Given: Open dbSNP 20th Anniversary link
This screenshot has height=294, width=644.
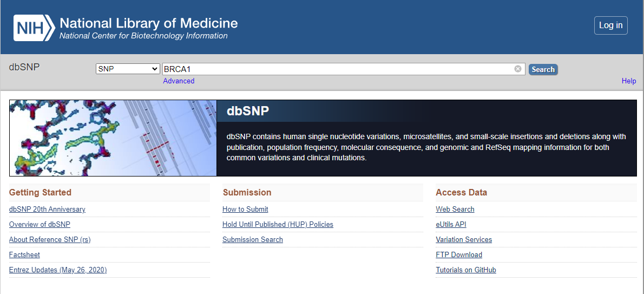Looking at the screenshot, I should [47, 210].
